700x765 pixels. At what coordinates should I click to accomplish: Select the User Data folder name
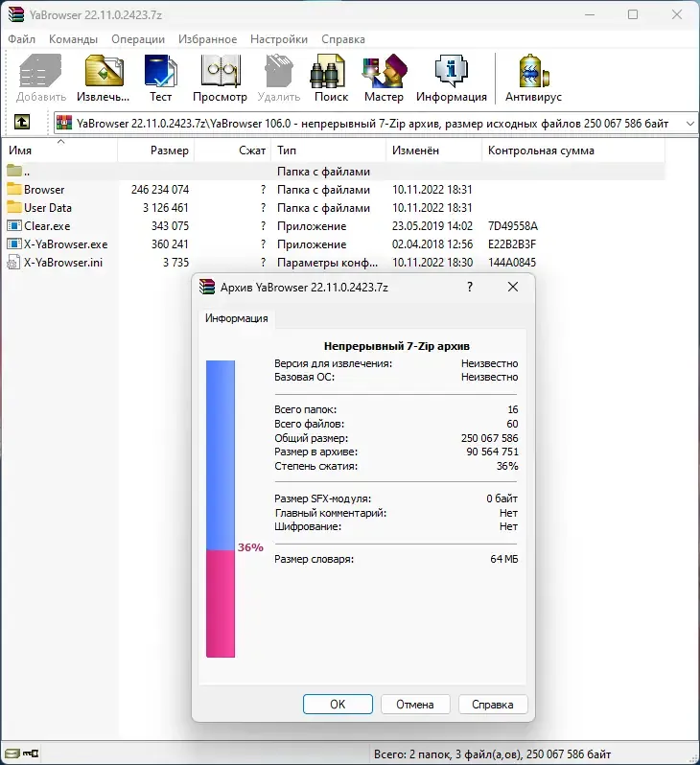[48, 207]
